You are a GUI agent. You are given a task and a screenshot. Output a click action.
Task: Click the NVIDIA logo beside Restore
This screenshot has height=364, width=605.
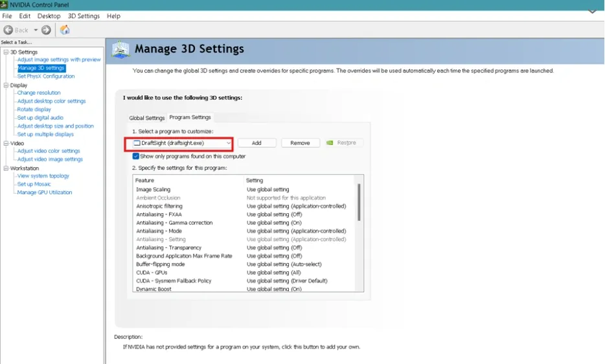pos(330,143)
